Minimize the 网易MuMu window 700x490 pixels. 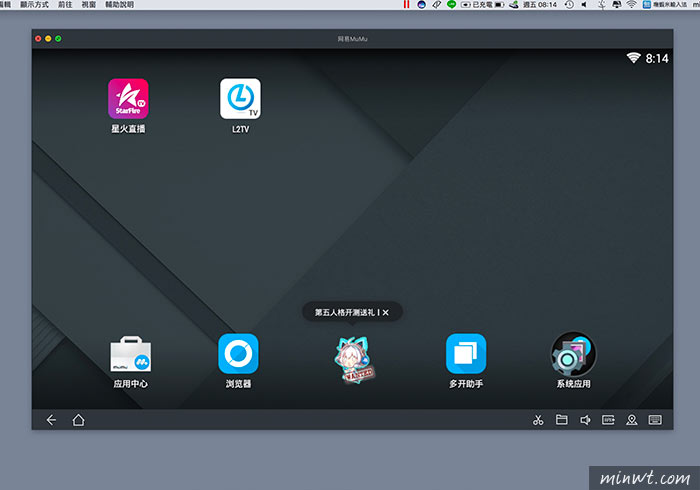[x=48, y=39]
